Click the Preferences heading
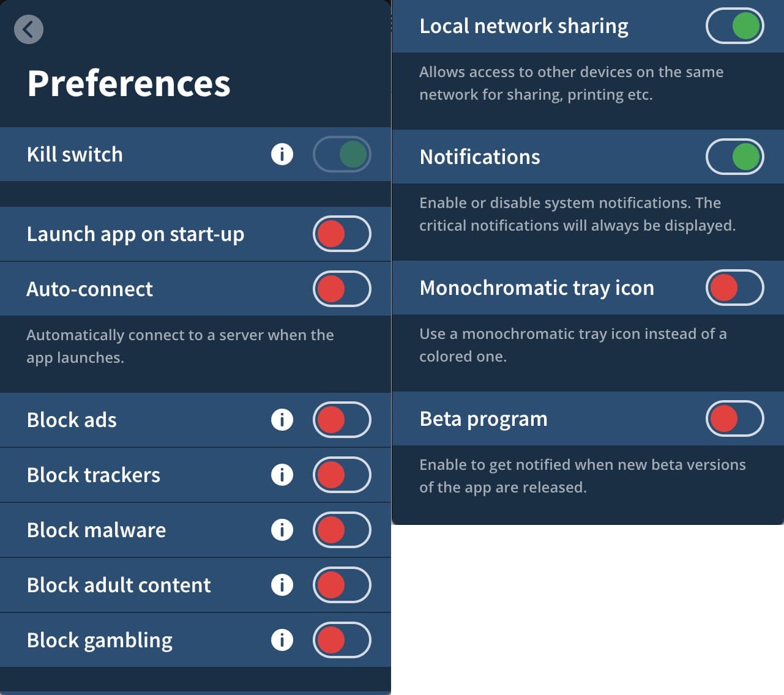The height and width of the screenshot is (695, 784). (x=129, y=83)
